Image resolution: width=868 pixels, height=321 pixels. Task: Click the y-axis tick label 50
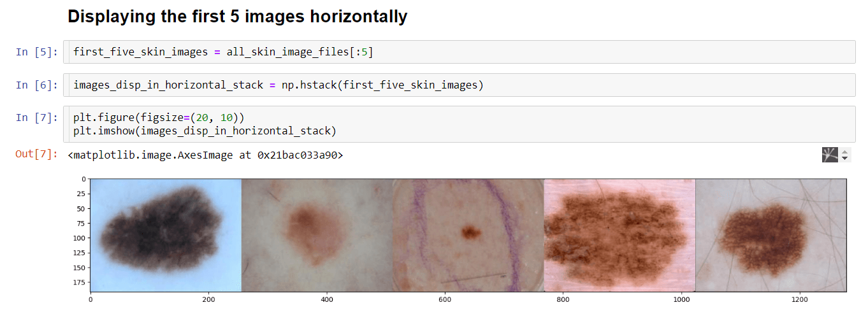click(81, 209)
